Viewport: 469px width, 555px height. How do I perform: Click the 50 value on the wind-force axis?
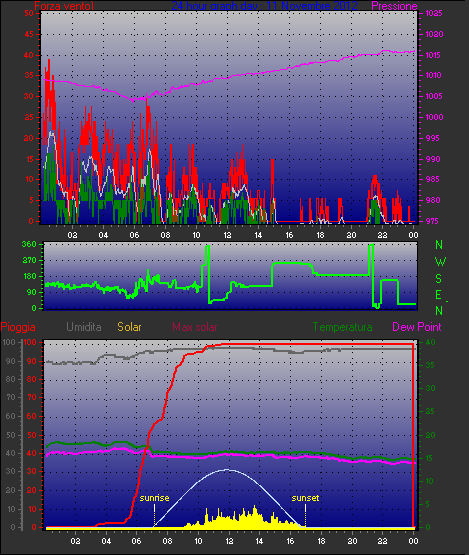pyautogui.click(x=29, y=13)
